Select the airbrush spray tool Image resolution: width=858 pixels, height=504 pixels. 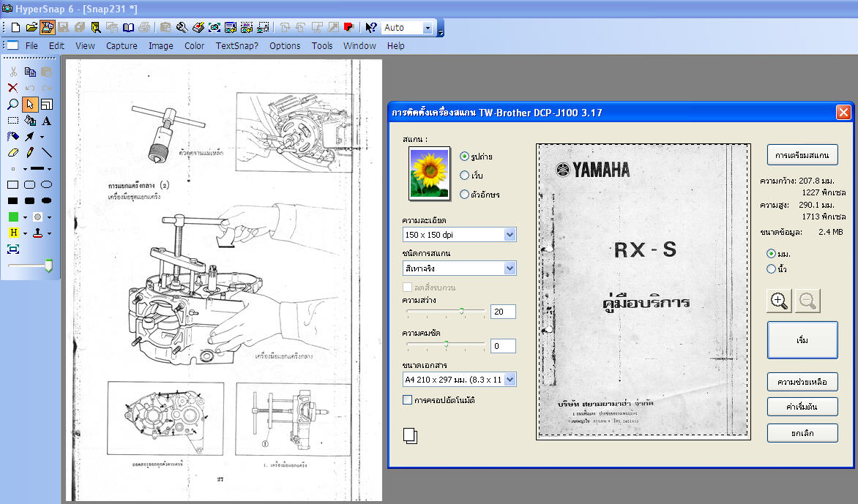(x=13, y=136)
